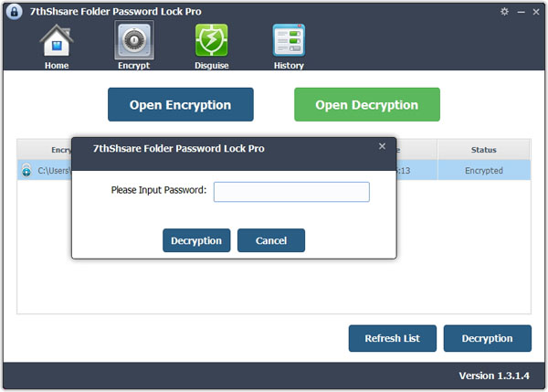
Task: Select the Encrypt safe-dial icon
Action: (x=134, y=40)
